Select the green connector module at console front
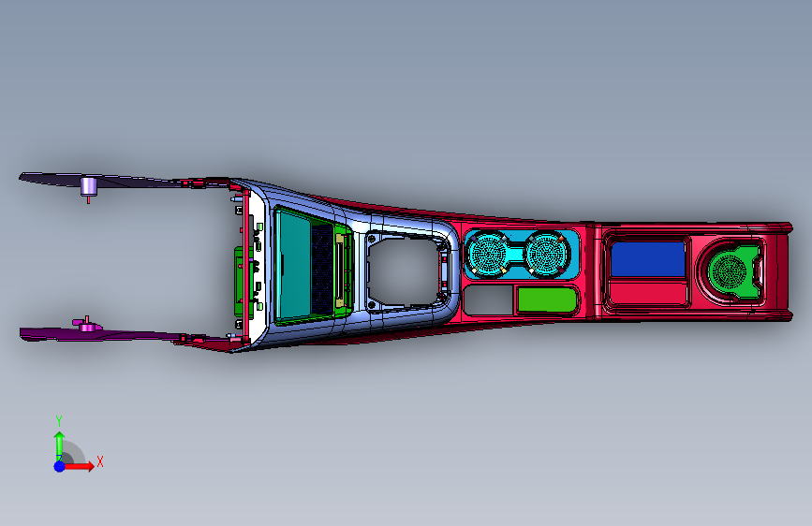The height and width of the screenshot is (526, 812). (x=243, y=281)
